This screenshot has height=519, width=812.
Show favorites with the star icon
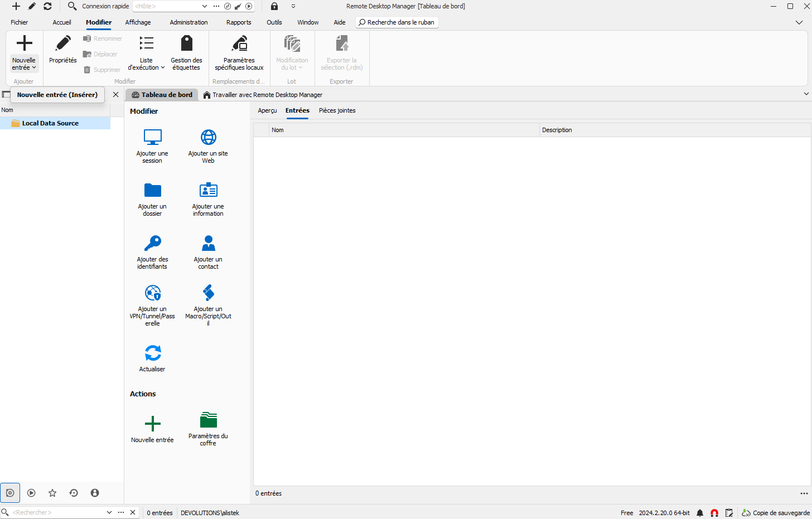[52, 493]
